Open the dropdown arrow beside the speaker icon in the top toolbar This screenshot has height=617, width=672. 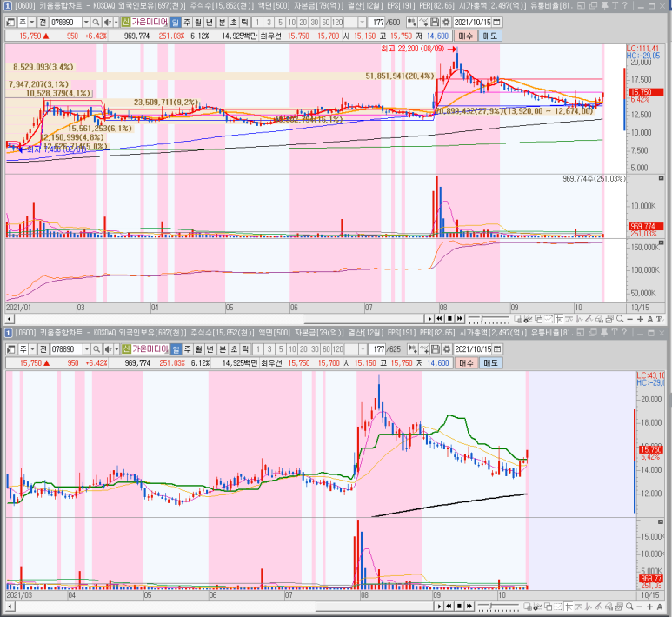point(116,23)
